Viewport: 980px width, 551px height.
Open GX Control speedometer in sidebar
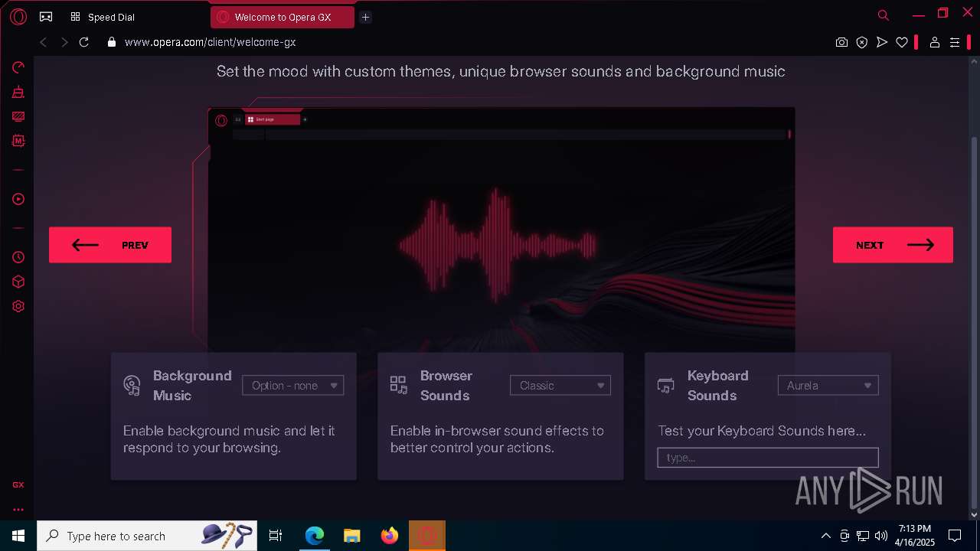[18, 67]
